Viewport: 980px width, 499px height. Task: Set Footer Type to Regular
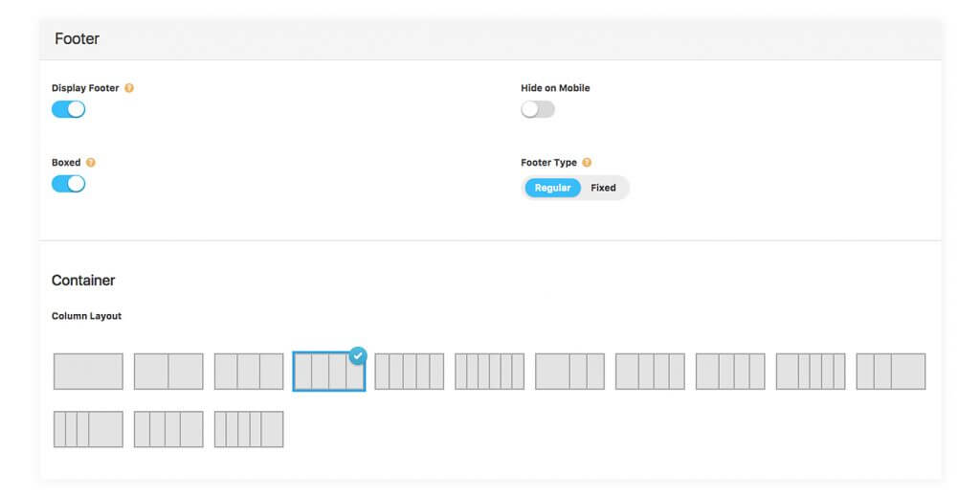click(x=552, y=188)
